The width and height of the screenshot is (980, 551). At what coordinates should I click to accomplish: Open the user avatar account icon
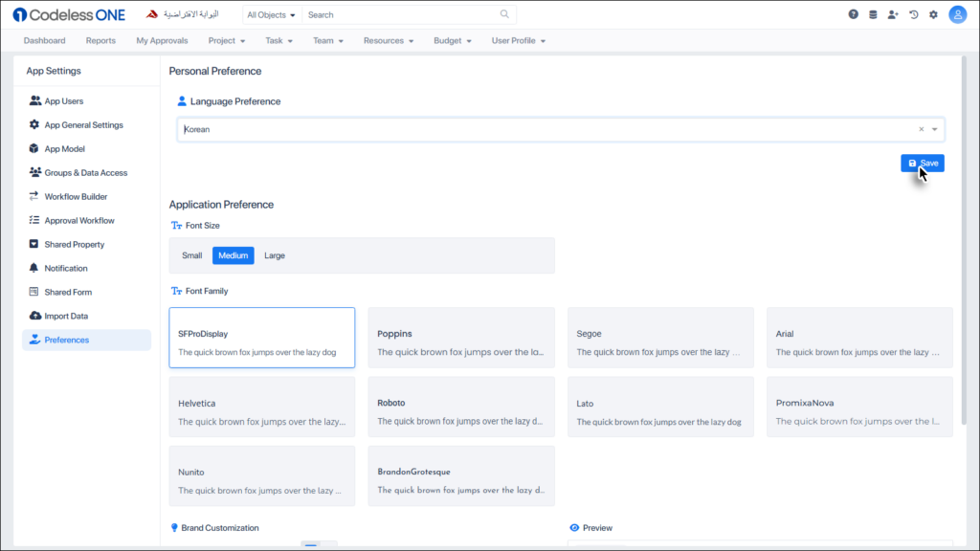[x=957, y=14]
